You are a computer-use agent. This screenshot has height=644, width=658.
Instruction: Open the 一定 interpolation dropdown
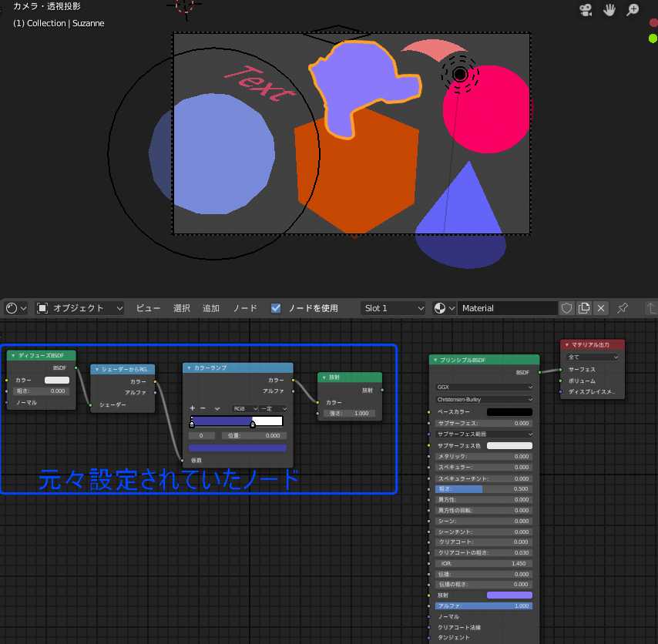[274, 408]
